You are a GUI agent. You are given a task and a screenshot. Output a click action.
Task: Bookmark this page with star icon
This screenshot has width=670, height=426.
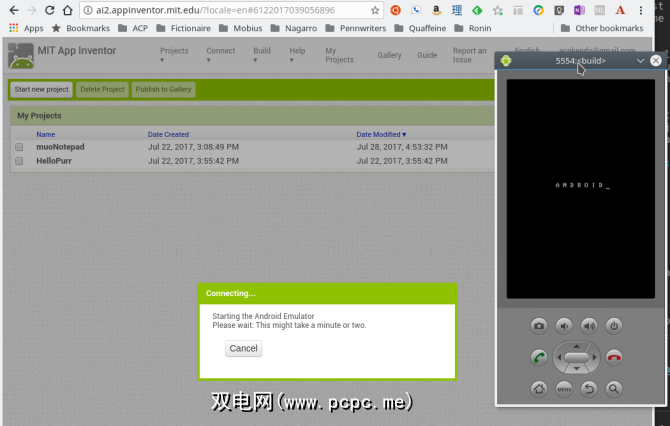[x=375, y=10]
